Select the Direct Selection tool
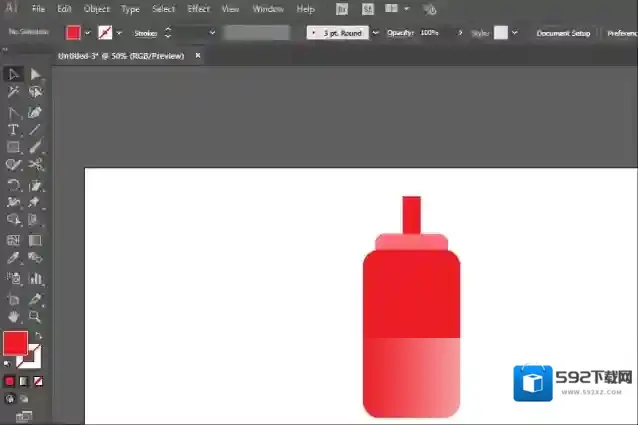This screenshot has width=638, height=425. tap(36, 74)
